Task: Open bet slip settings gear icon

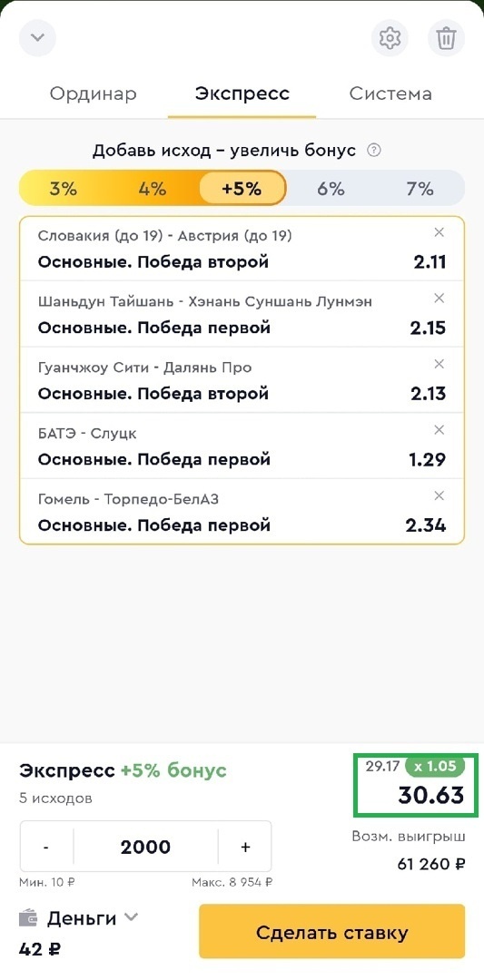Action: point(390,38)
